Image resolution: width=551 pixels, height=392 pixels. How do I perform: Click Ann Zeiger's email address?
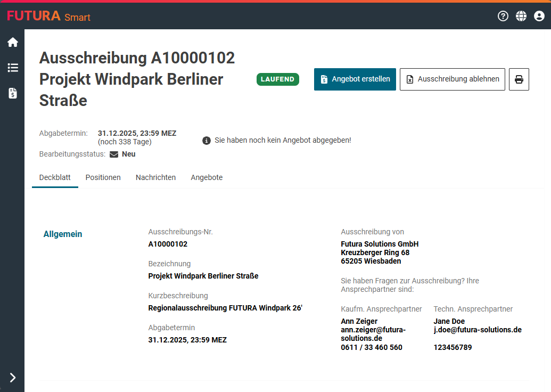click(x=373, y=334)
